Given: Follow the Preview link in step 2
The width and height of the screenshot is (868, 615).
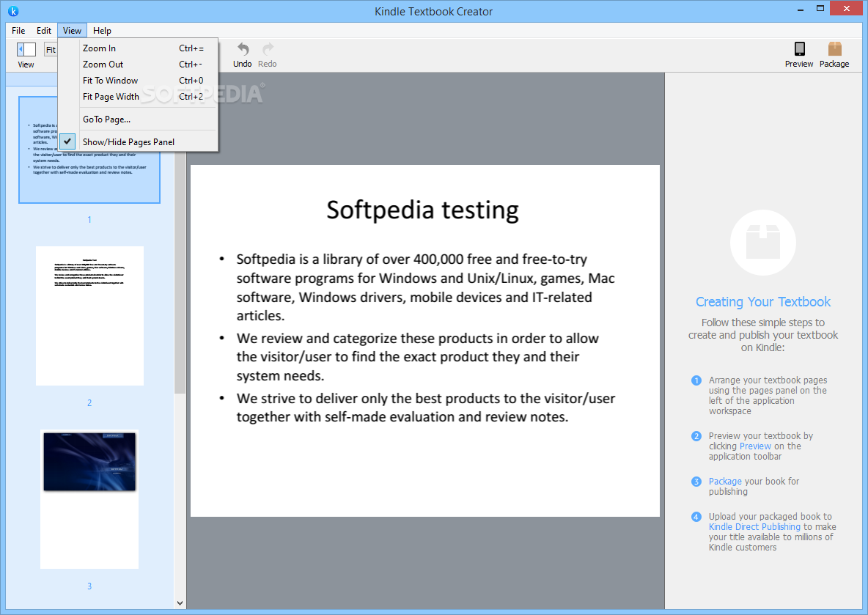Looking at the screenshot, I should coord(755,446).
